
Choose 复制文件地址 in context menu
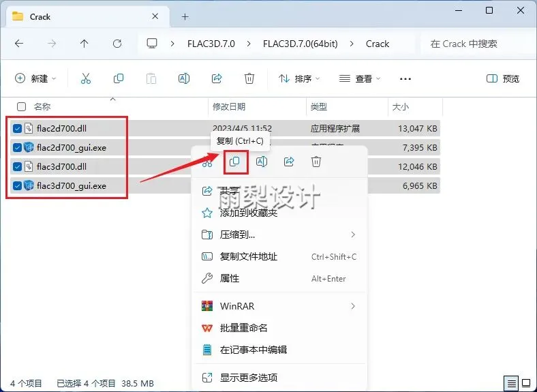tap(279, 256)
